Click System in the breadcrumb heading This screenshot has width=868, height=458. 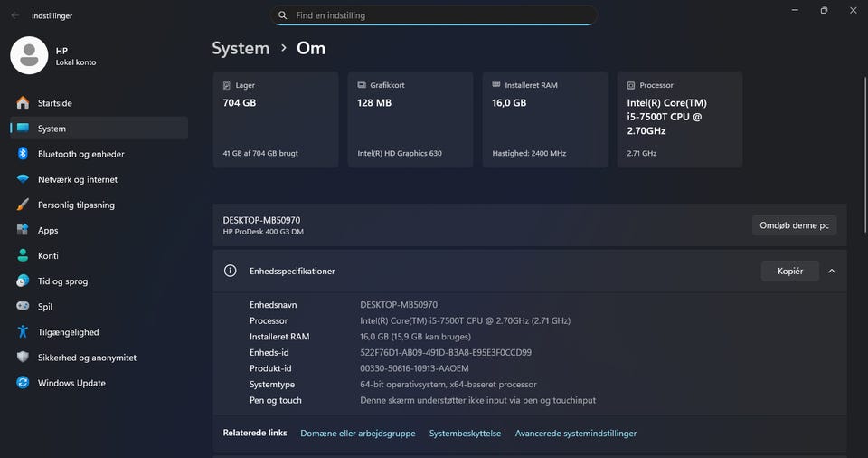click(x=241, y=48)
